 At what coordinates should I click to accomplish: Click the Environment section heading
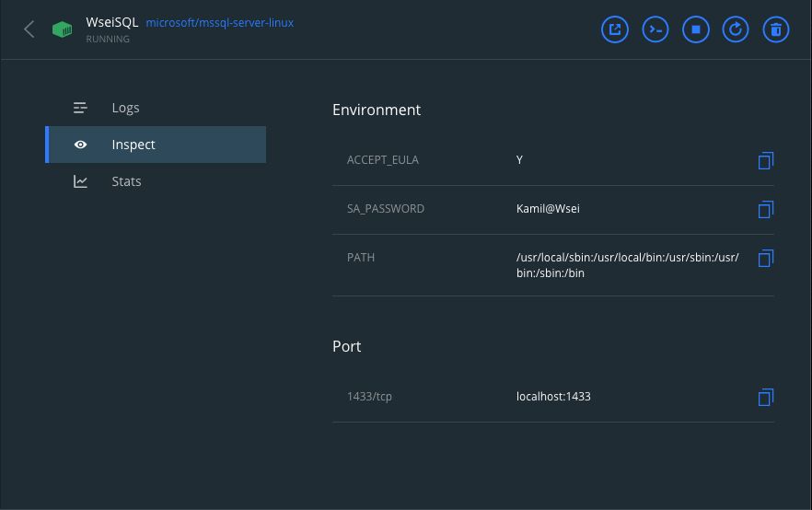[x=376, y=110]
